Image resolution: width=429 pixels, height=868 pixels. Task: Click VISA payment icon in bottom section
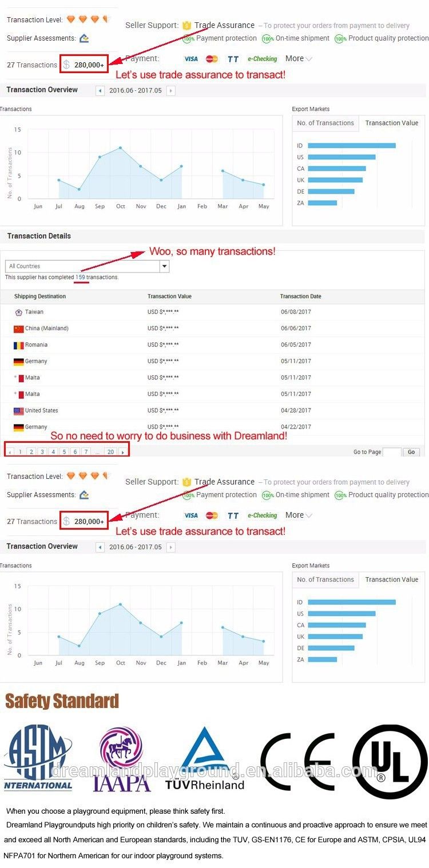pyautogui.click(x=191, y=515)
